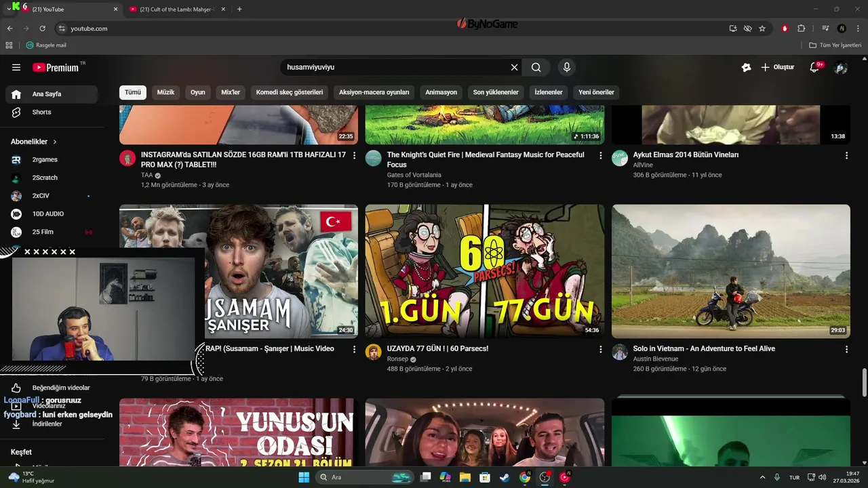Open File Explorer from the taskbar
Screen dimensions: 868x488
click(465, 477)
